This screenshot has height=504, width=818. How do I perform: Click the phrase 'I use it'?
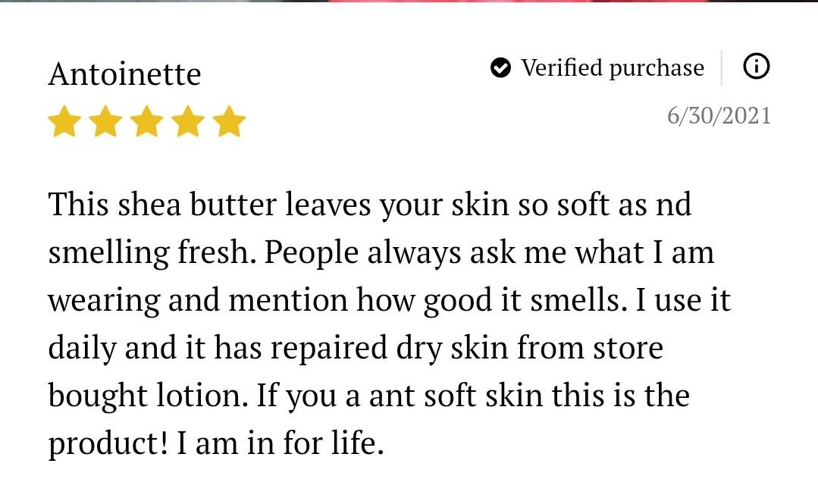click(683, 300)
